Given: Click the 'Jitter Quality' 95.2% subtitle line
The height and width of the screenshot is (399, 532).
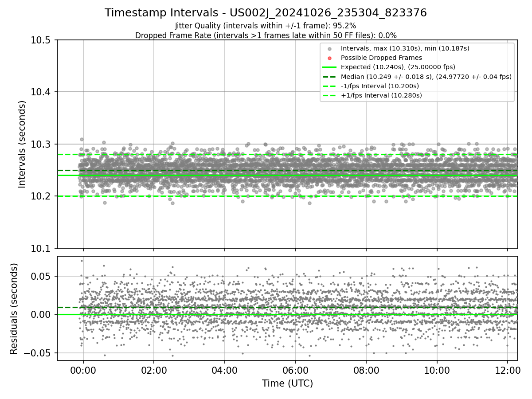Looking at the screenshot, I should point(266,26).
